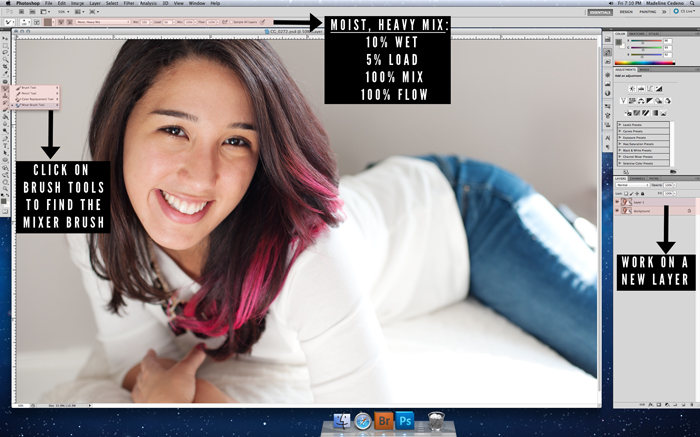
Task: Toggle clean brush after each stroke
Action: pos(70,22)
